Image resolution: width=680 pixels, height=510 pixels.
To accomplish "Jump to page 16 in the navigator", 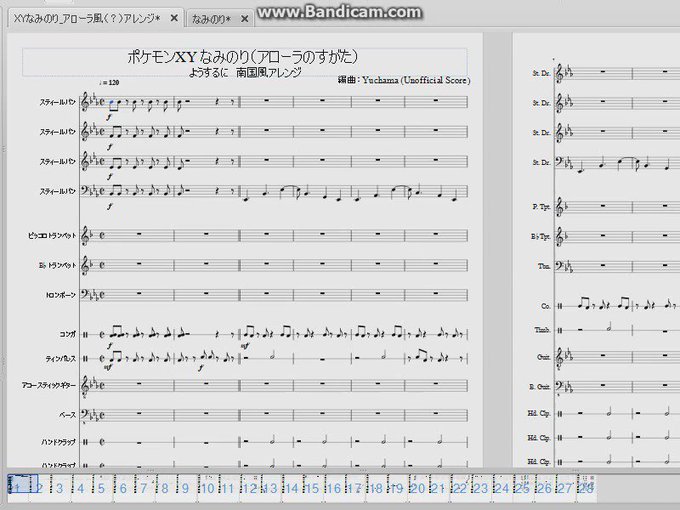I will pyautogui.click(x=333, y=489).
